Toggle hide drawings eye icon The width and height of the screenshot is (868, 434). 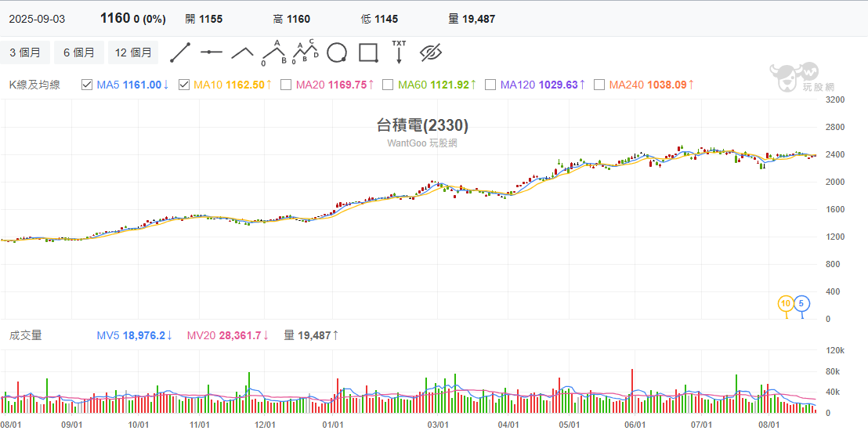(431, 52)
